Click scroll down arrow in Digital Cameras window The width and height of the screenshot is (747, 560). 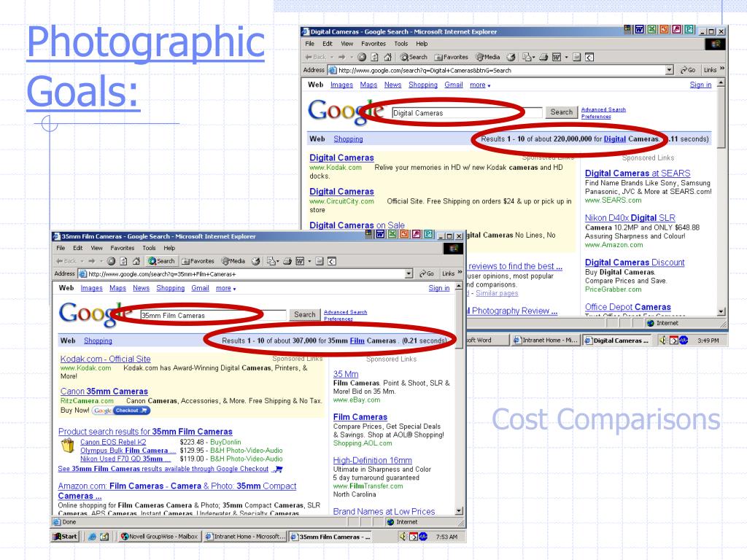721,311
